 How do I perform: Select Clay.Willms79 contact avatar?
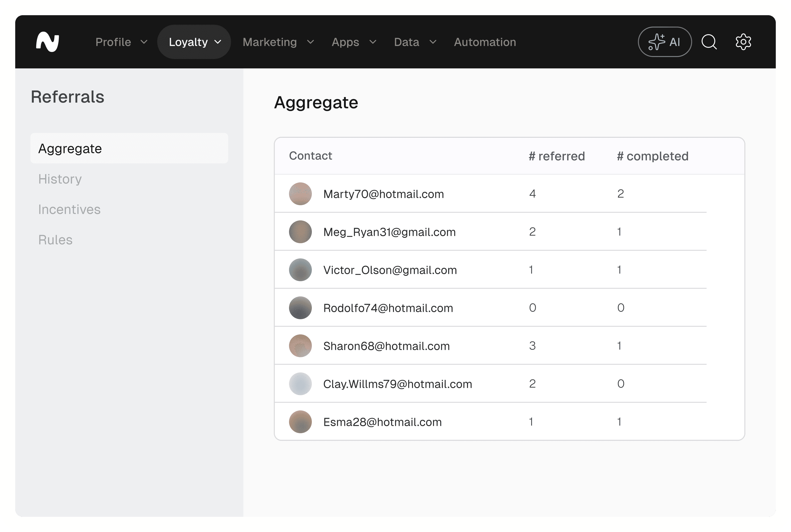(300, 384)
